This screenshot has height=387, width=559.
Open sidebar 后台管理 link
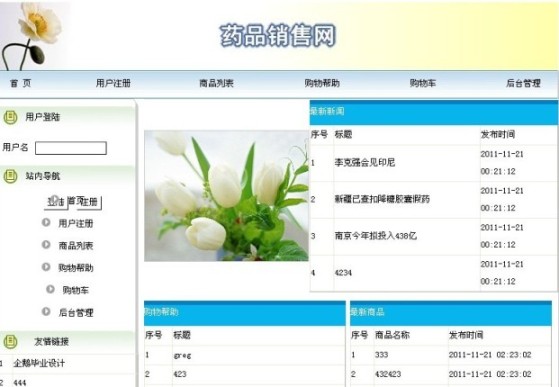point(76,313)
